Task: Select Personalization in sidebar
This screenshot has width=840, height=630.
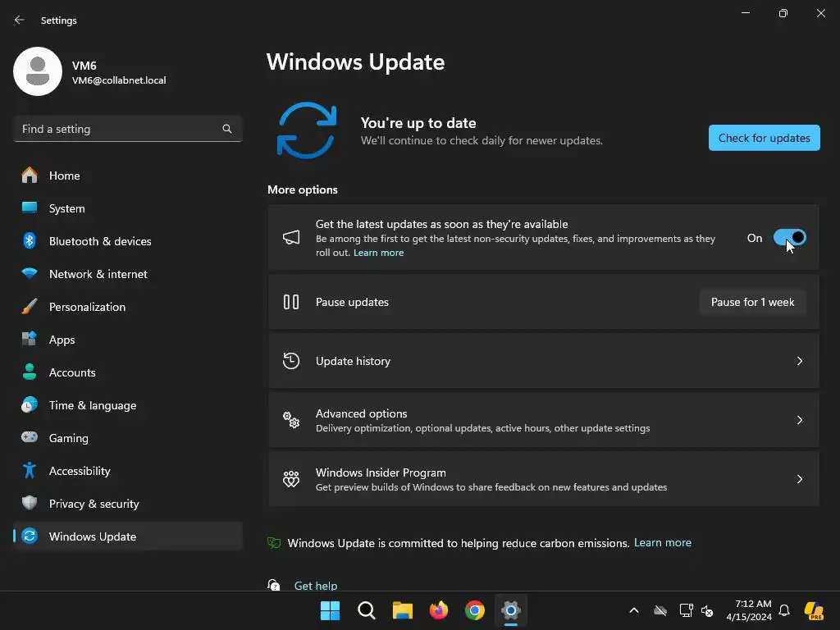Action: point(128,307)
